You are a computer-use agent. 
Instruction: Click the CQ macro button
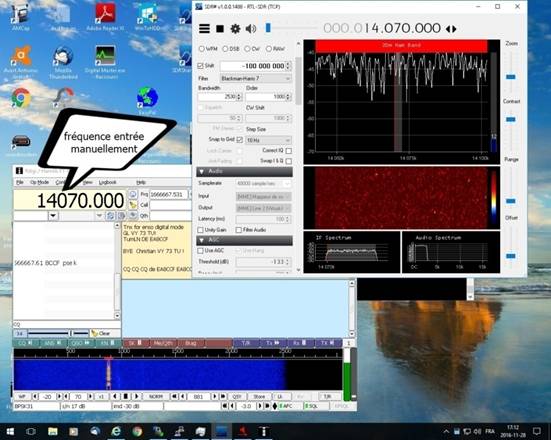point(25,343)
